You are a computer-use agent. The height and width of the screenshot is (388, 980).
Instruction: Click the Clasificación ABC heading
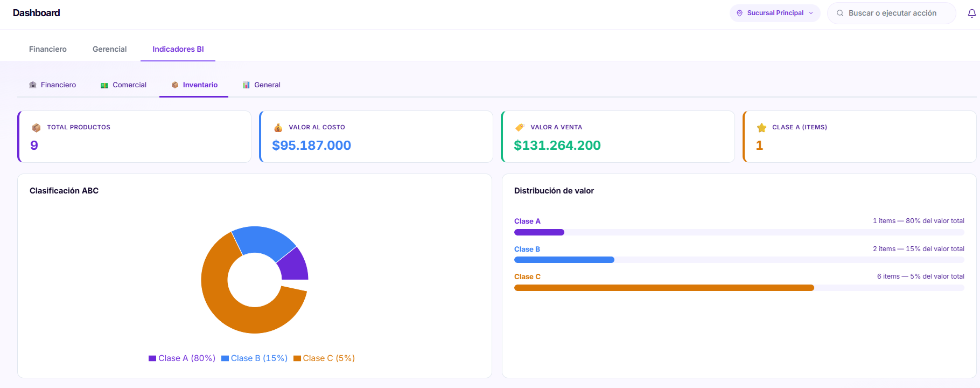click(x=64, y=191)
